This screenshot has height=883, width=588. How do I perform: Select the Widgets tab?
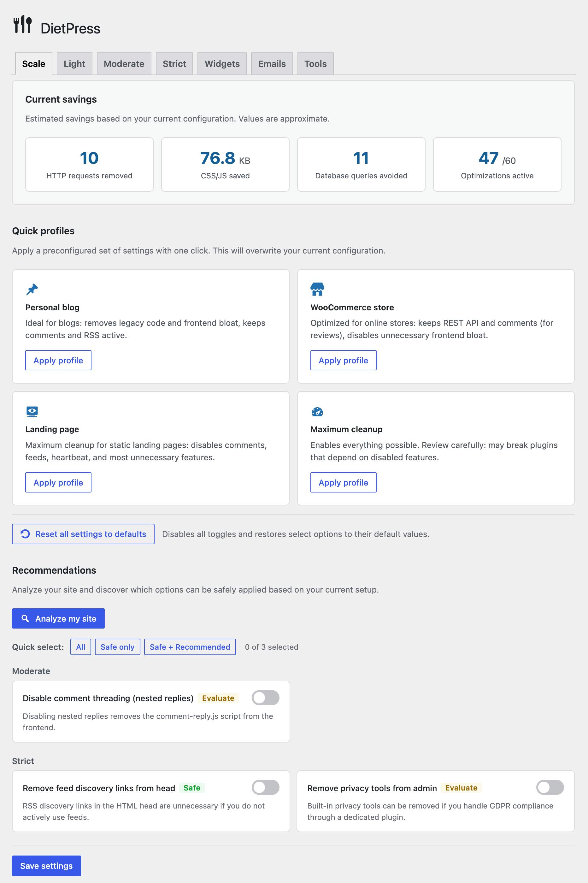tap(222, 64)
